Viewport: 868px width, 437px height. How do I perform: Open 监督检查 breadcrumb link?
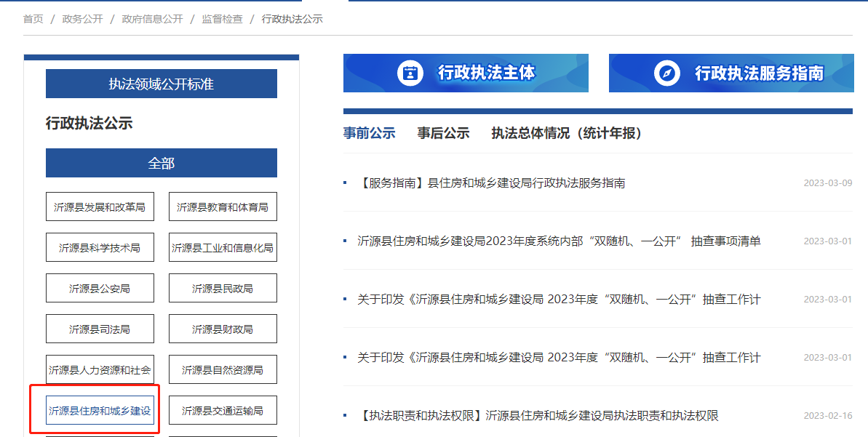click(222, 19)
